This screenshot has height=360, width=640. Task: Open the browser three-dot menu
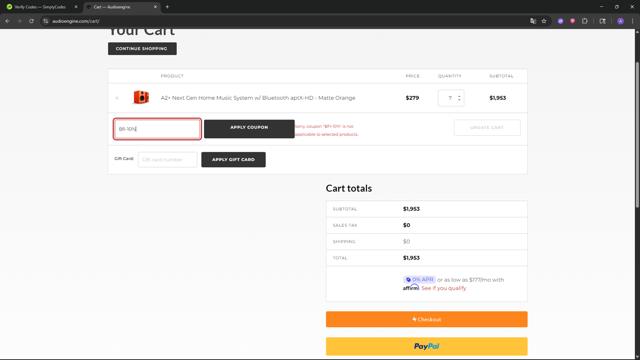633,21
